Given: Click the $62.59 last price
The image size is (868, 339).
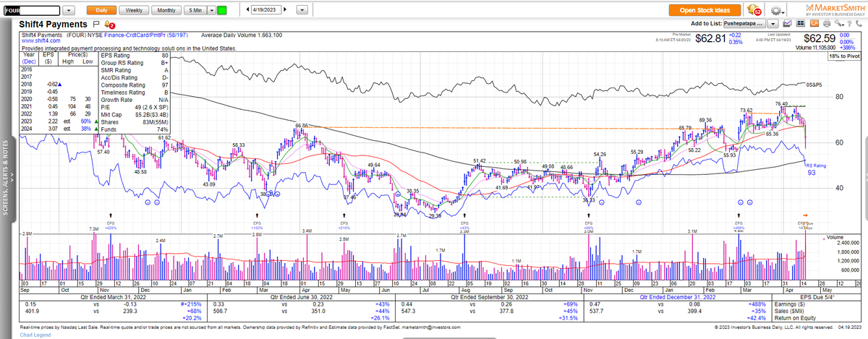Looking at the screenshot, I should coord(820,37).
